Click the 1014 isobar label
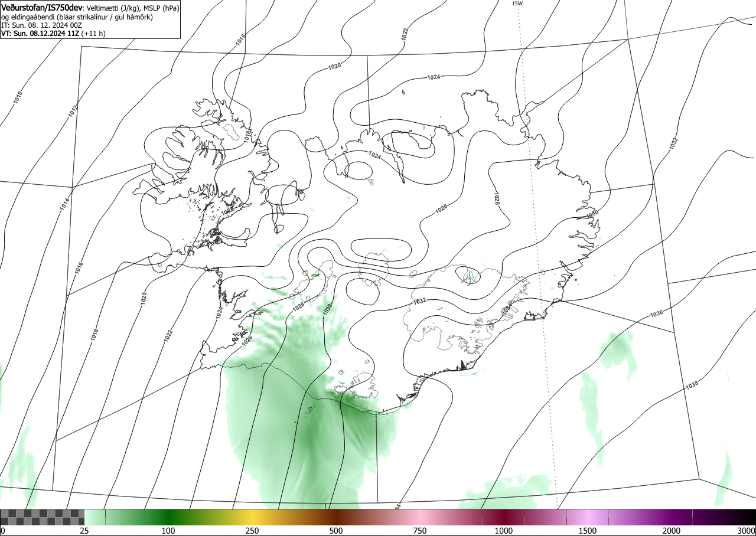 click(x=64, y=204)
